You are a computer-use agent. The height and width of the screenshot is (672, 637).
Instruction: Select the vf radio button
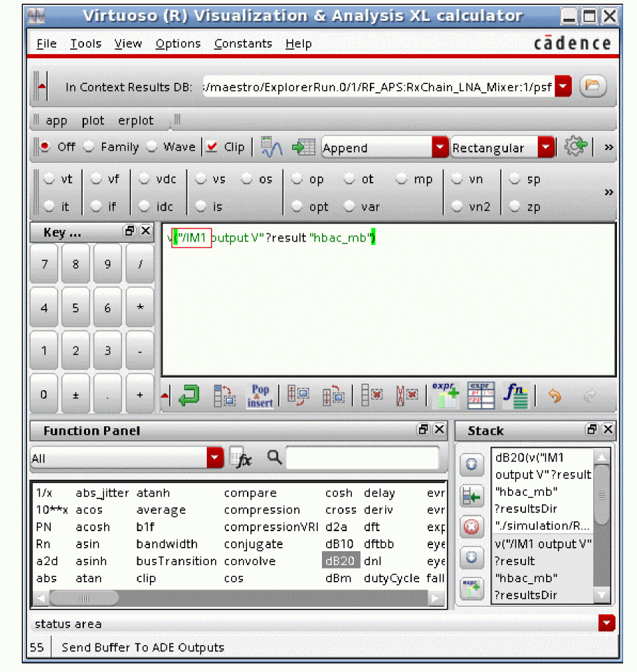pyautogui.click(x=96, y=178)
